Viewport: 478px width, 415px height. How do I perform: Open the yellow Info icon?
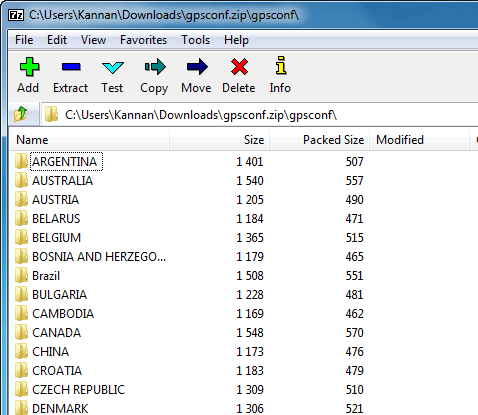tap(281, 65)
